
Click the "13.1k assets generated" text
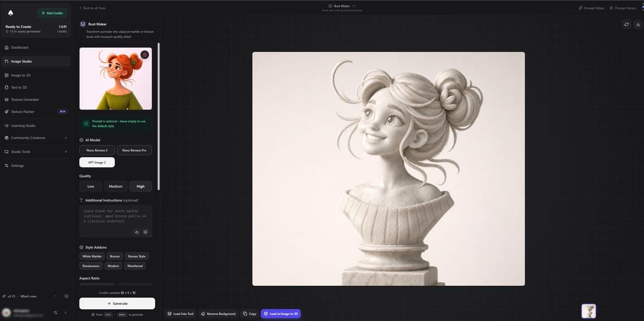[x=24, y=31]
